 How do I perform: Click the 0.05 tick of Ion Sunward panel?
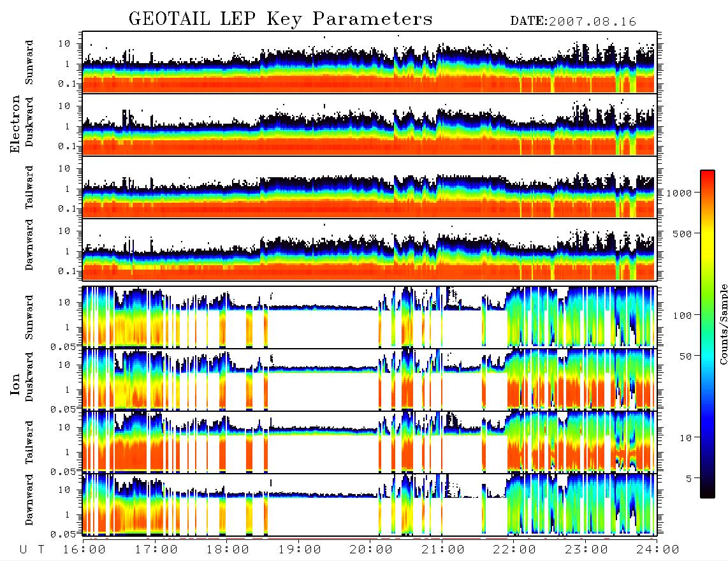[63, 346]
